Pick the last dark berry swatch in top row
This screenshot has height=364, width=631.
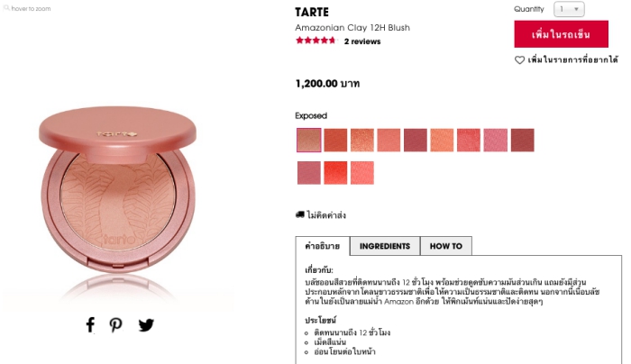click(522, 140)
